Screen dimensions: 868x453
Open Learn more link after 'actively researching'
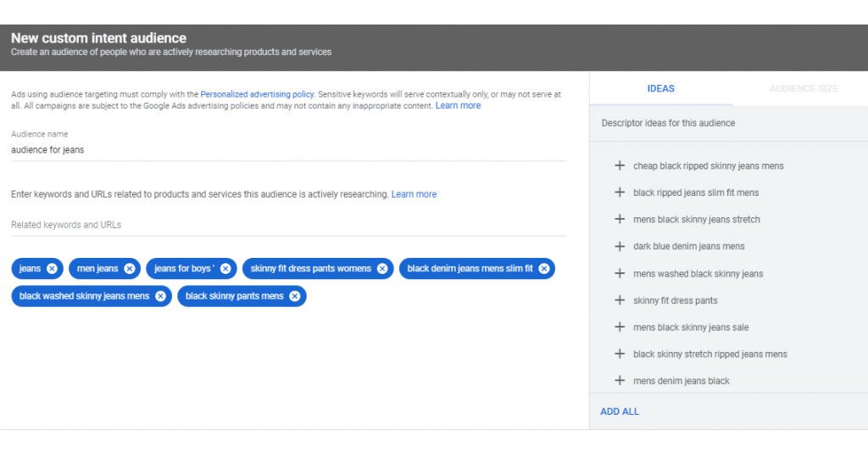tap(414, 194)
